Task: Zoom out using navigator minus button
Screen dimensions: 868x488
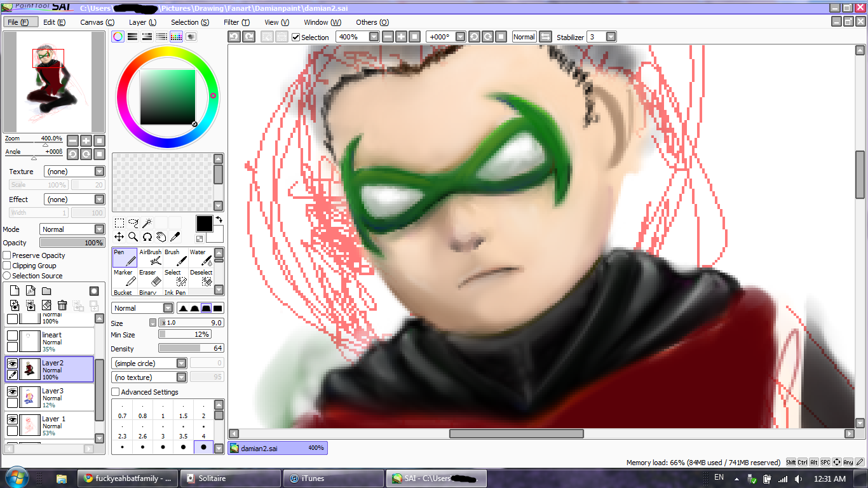Action: coord(72,140)
